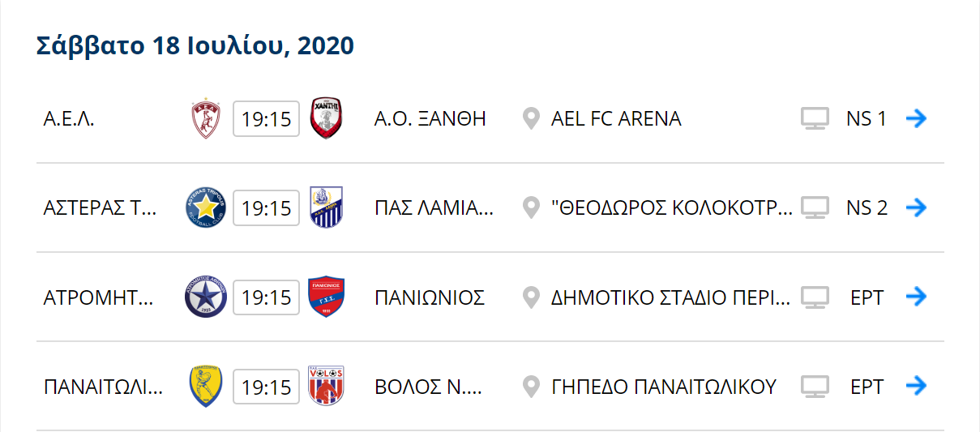Click the ΓΗΠΕΔΟ ΠΑΝΑΙΤΩΛΙΚΟΥ stadium name
Image resolution: width=980 pixels, height=432 pixels.
[x=664, y=387]
